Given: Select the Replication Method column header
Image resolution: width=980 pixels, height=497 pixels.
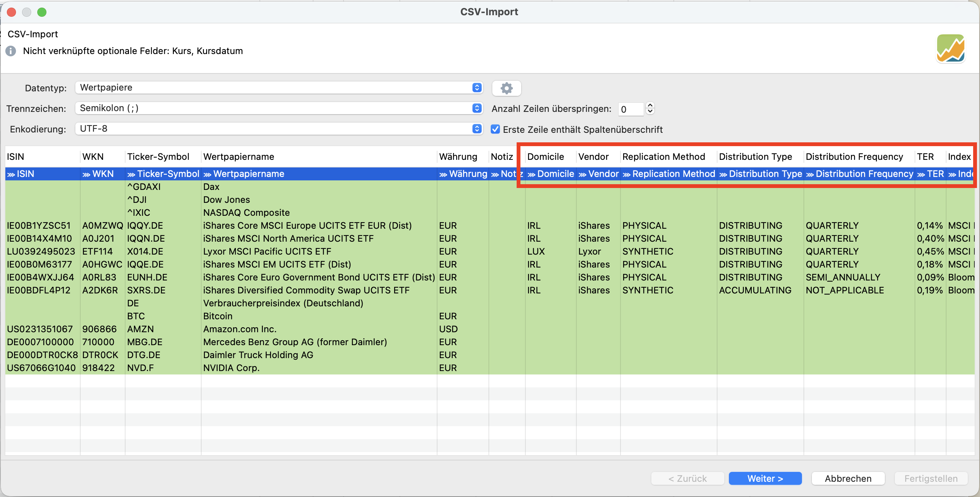Looking at the screenshot, I should (x=669, y=157).
